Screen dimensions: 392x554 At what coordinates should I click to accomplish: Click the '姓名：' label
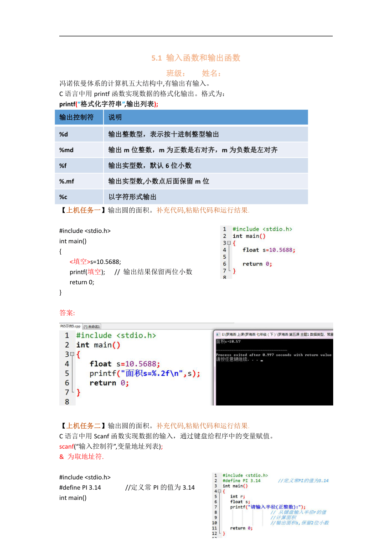pos(211,73)
